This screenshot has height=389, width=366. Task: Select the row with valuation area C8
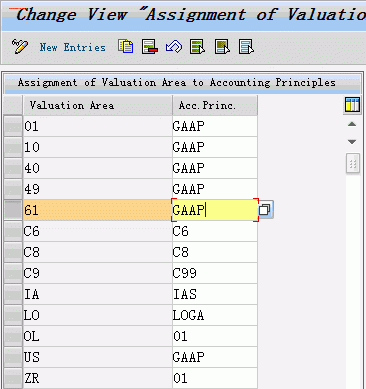(13, 252)
